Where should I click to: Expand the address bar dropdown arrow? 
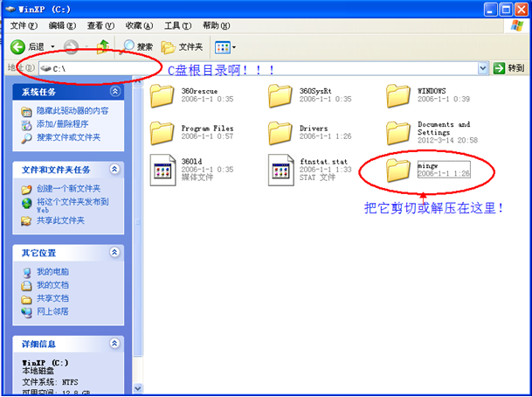click(482, 68)
